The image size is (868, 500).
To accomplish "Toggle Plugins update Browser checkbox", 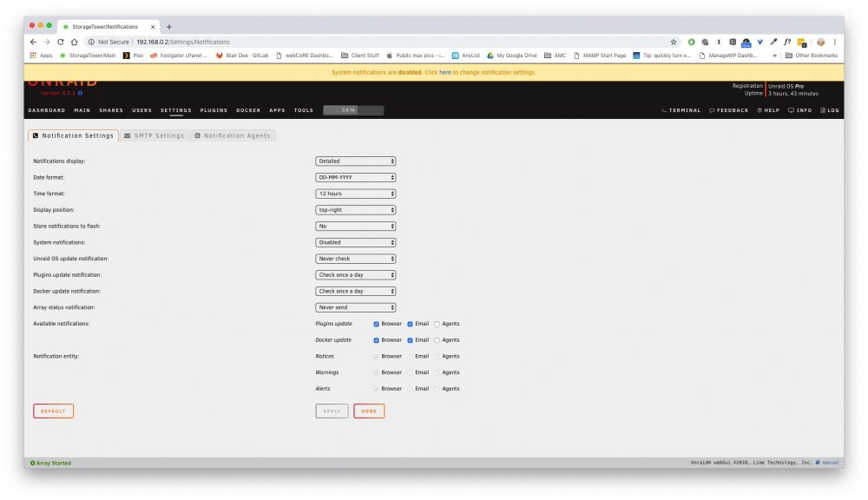I will 376,324.
